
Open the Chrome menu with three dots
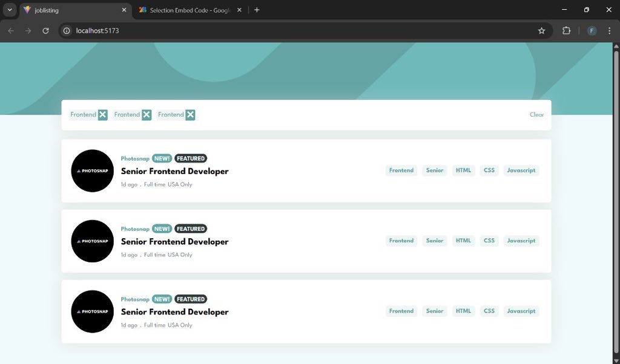click(x=609, y=30)
